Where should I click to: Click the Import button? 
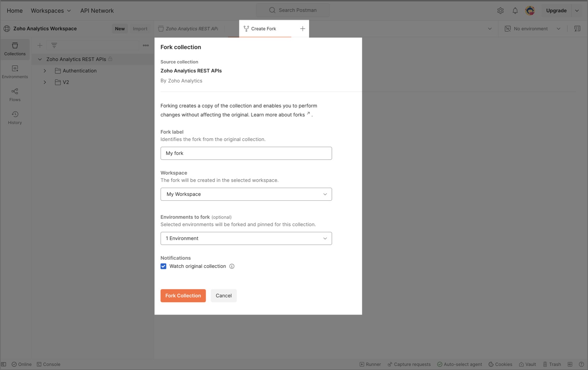(140, 29)
